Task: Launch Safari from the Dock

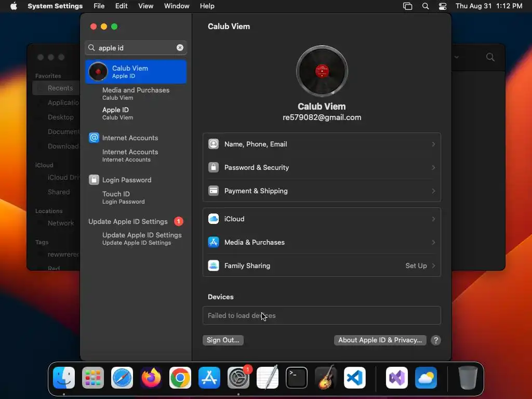Action: coord(122,378)
